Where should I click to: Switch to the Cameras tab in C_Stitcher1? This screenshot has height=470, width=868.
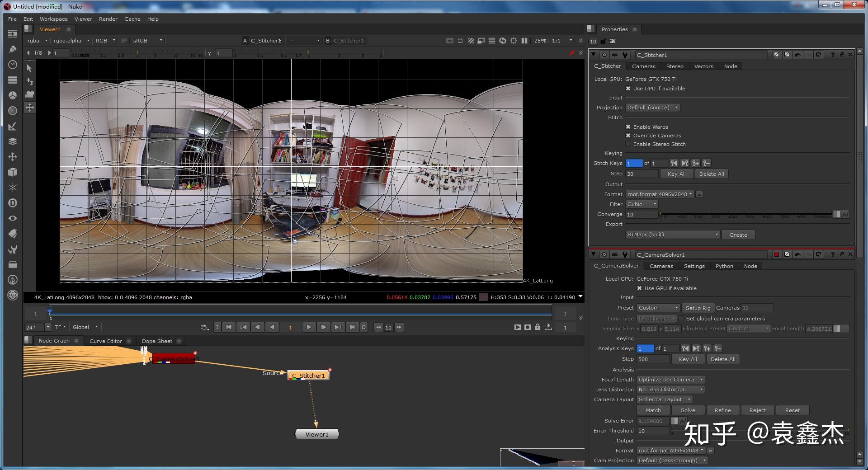pos(643,66)
